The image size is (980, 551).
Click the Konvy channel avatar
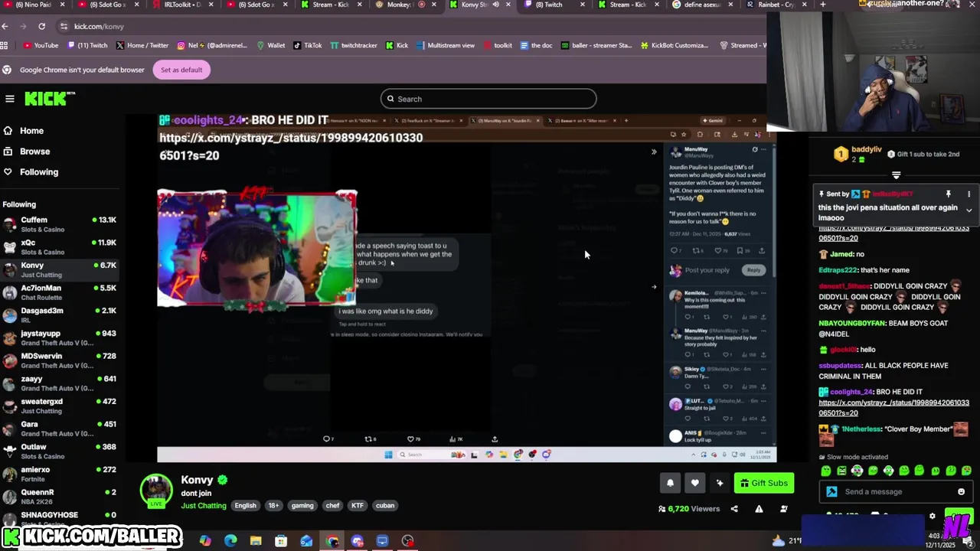click(156, 491)
